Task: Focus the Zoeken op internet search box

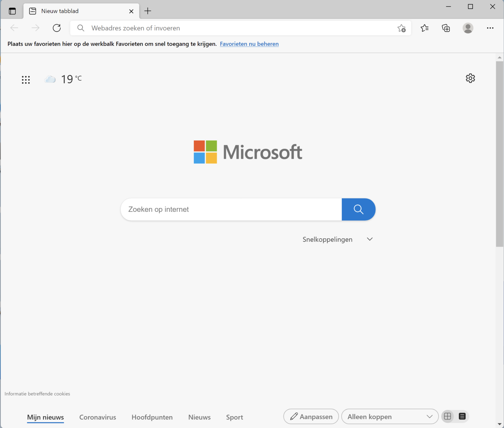Action: pyautogui.click(x=231, y=209)
